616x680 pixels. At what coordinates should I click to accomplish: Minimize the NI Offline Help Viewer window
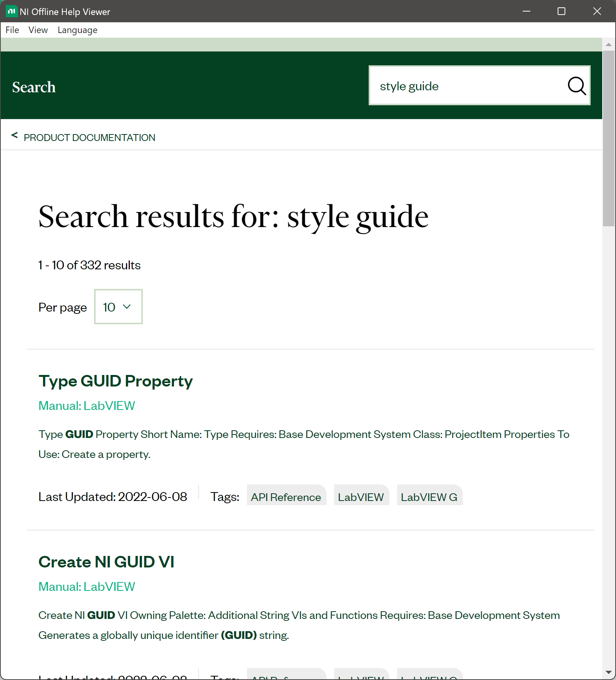click(x=527, y=11)
